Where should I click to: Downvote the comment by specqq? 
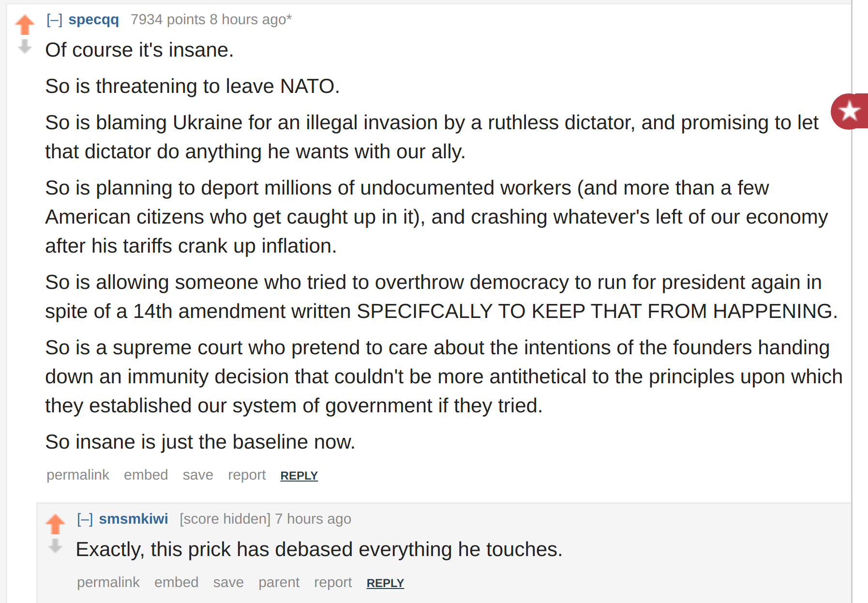tap(25, 47)
